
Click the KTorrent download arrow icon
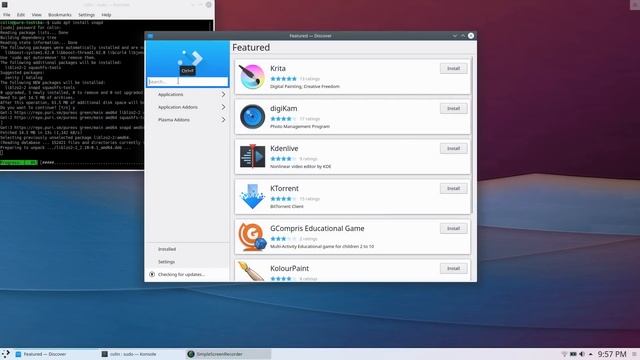[x=252, y=196]
